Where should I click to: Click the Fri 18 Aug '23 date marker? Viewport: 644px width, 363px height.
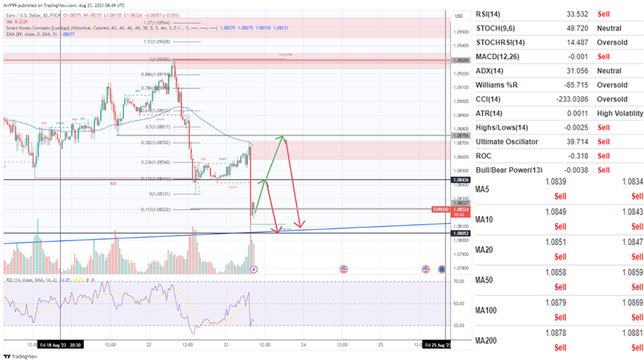point(61,347)
